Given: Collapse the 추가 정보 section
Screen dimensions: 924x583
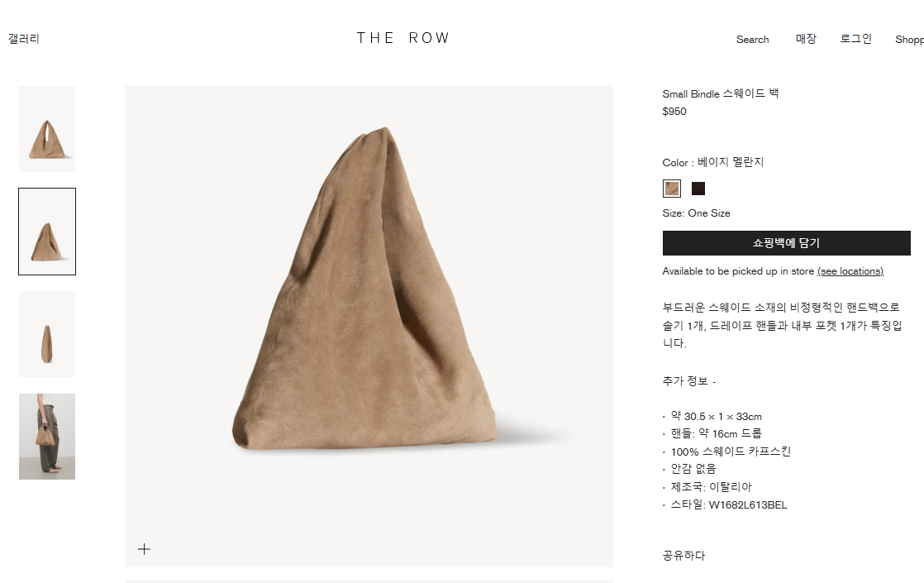Looking at the screenshot, I should click(x=689, y=381).
